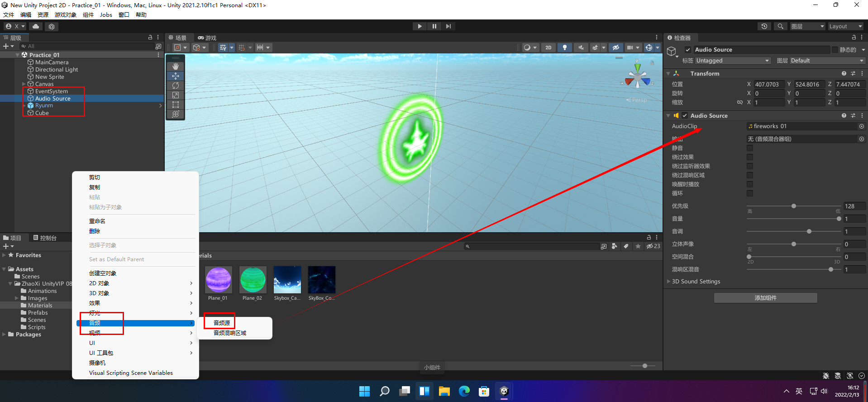Toggle scene audio mute icon
This screenshot has height=402, width=868.
(581, 48)
